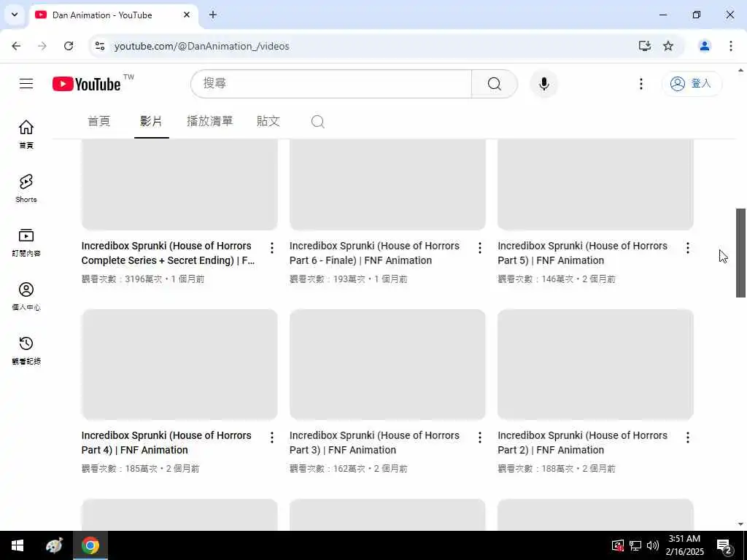Click Part 4 video thumbnail

pyautogui.click(x=179, y=365)
